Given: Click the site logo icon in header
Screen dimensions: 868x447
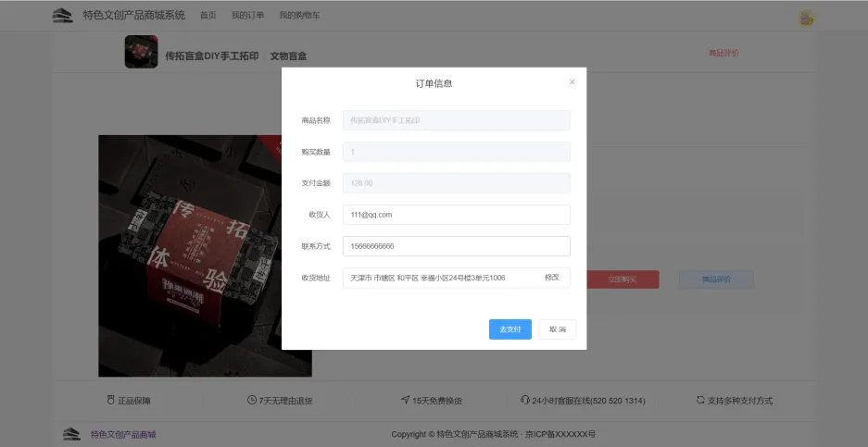Looking at the screenshot, I should [62, 16].
